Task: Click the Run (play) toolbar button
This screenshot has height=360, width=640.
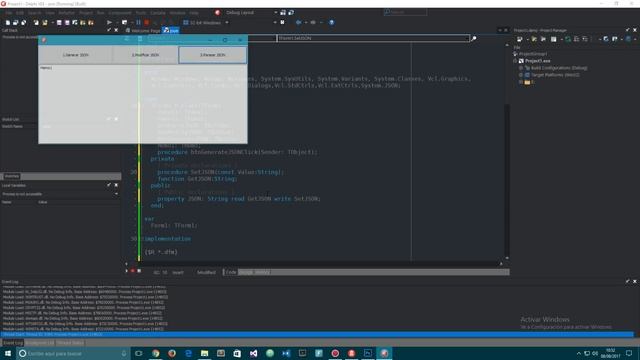Action: 109,22
